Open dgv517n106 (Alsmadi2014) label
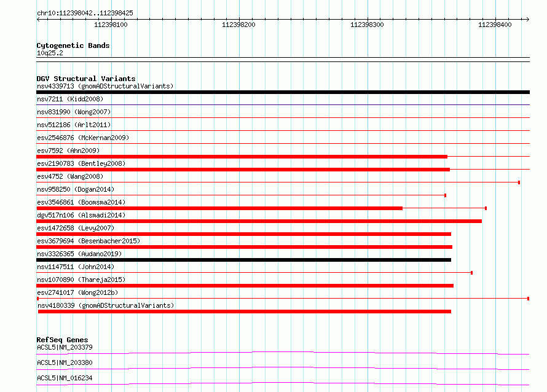The image size is (547, 392). pyautogui.click(x=81, y=215)
